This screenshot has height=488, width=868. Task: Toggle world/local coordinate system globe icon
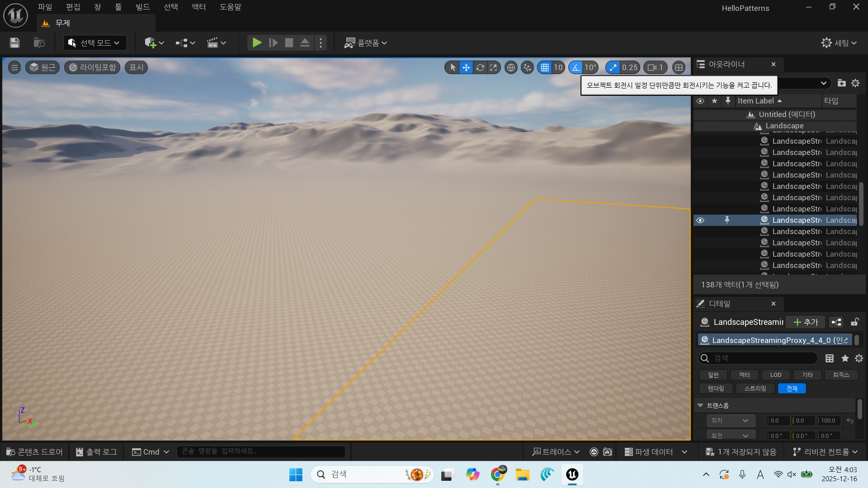click(x=511, y=68)
